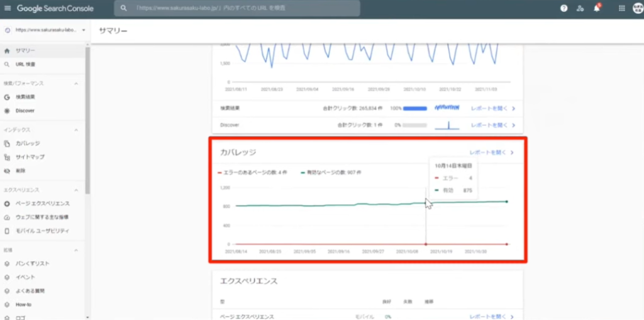This screenshot has height=320, width=644.
Task: Click the URL inspection search field
Action: click(x=237, y=8)
